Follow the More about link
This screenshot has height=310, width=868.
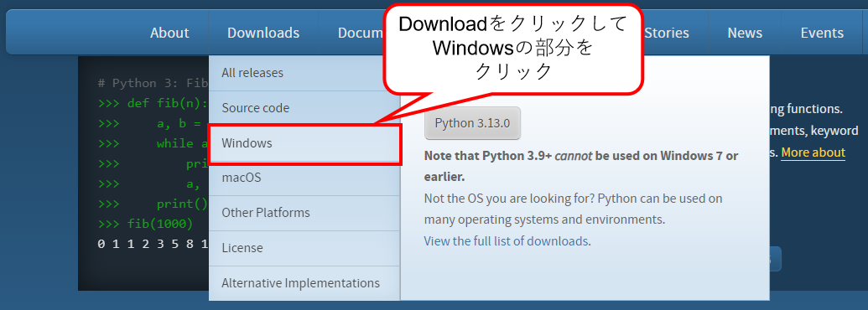813,152
